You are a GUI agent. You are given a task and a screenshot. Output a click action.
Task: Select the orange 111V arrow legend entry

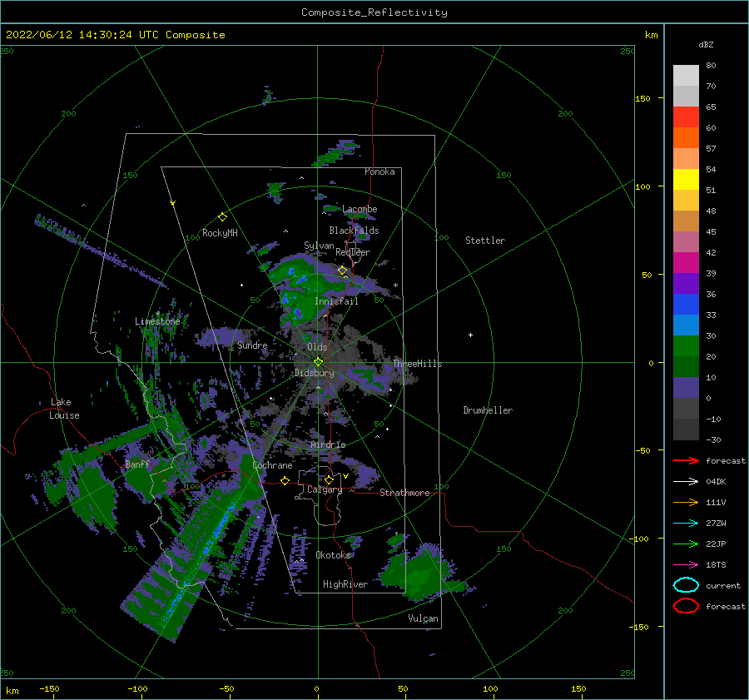tap(686, 502)
